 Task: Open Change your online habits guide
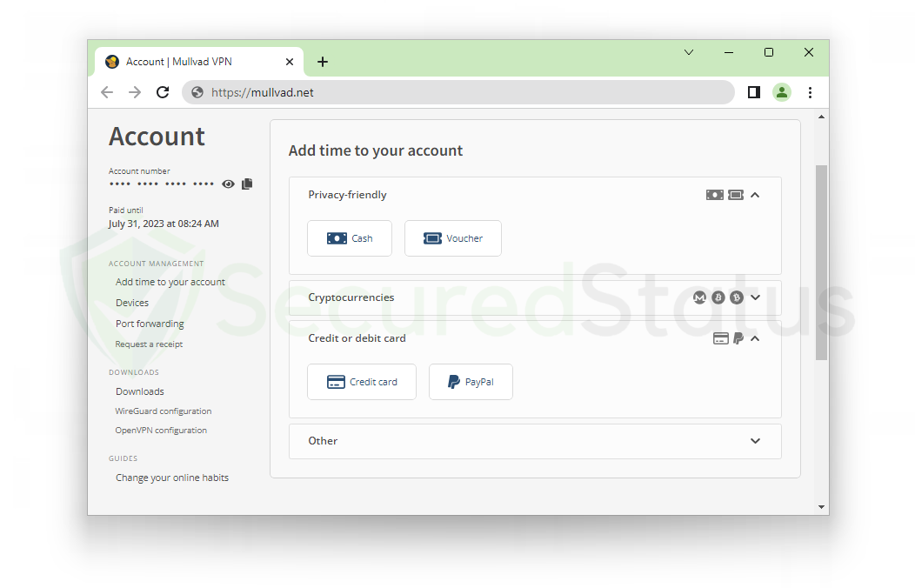coord(172,478)
